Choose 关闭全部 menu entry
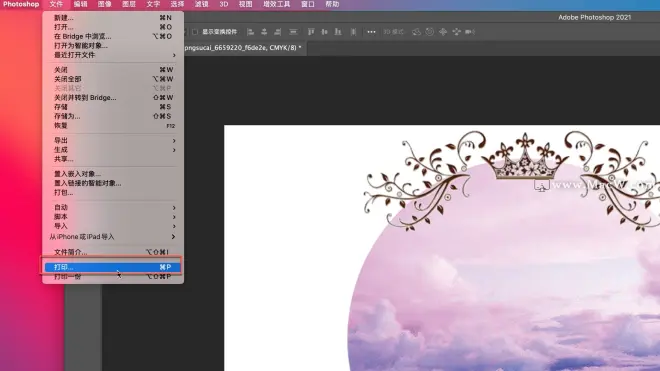 tap(113, 79)
